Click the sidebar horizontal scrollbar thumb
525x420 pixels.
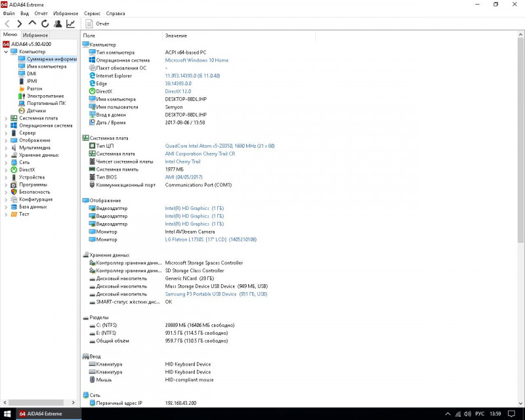(36, 402)
